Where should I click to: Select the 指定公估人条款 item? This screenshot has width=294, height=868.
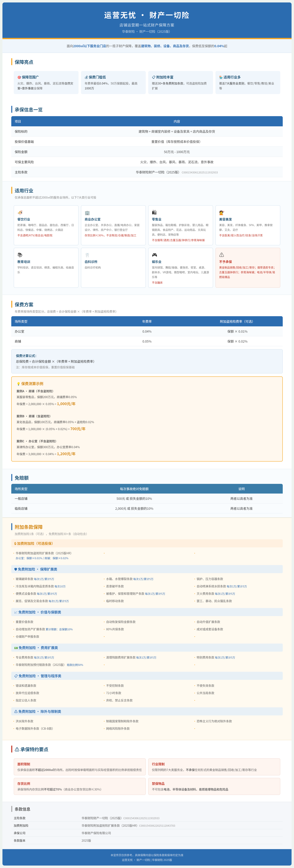click(26, 701)
